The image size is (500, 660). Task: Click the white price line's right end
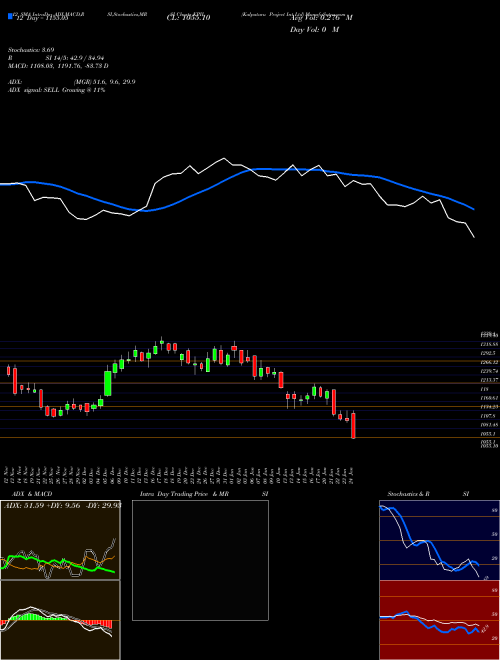[474, 237]
